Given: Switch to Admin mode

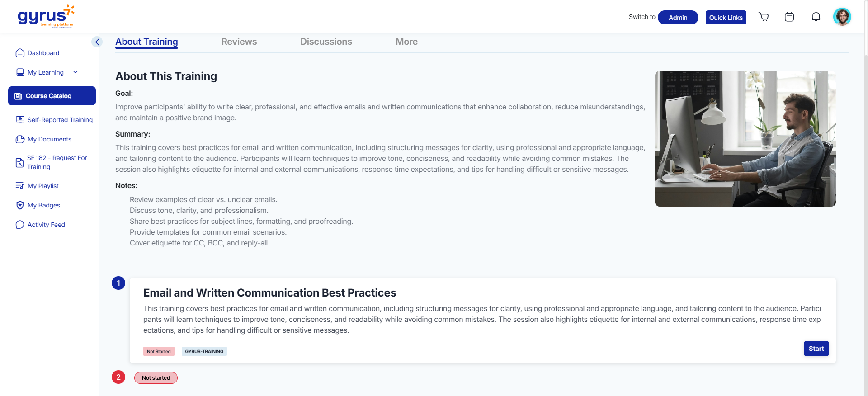Looking at the screenshot, I should 678,18.
